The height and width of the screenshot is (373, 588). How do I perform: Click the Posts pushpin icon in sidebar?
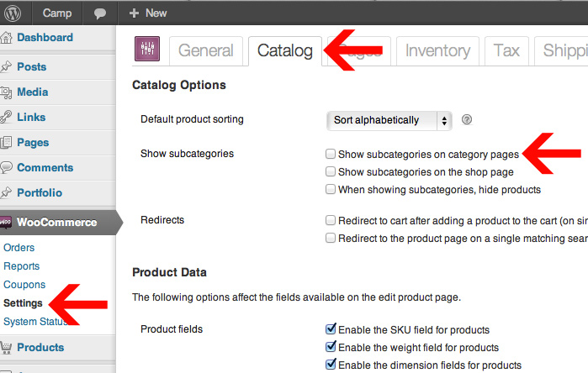tap(7, 66)
